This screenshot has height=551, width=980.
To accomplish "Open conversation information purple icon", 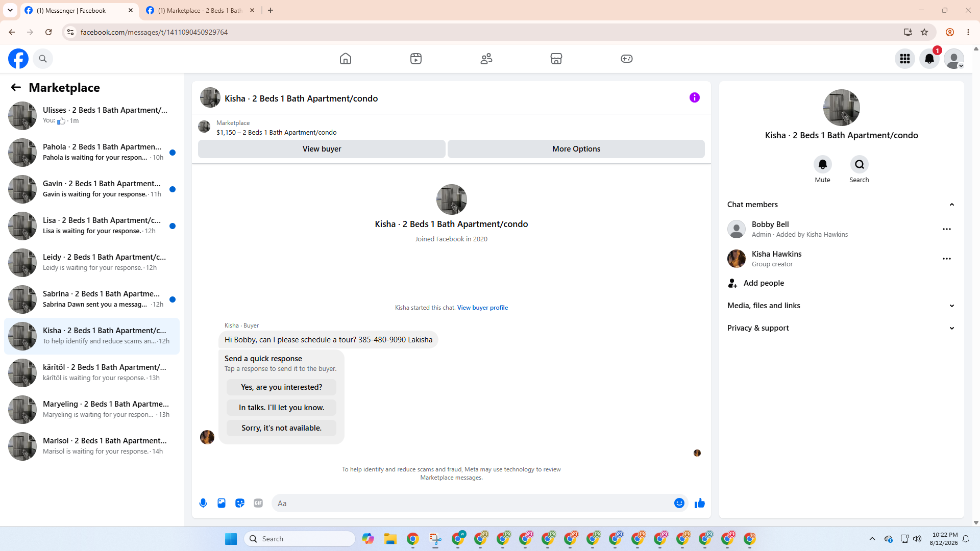I will coord(695,97).
